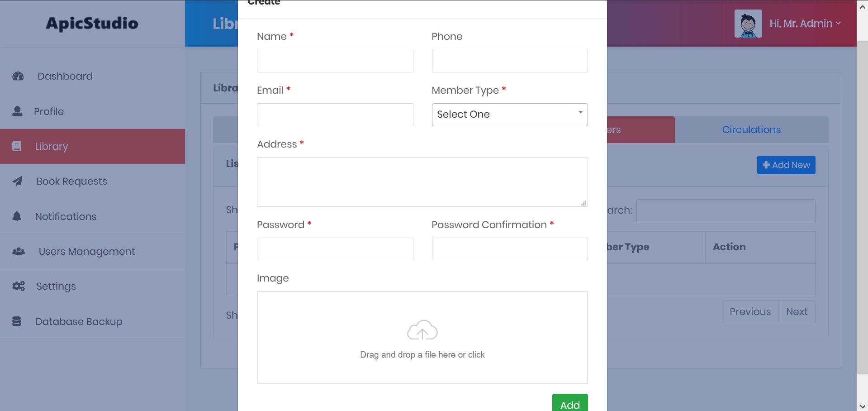Image resolution: width=868 pixels, height=411 pixels.
Task: Click the Profile user icon
Action: 17,111
